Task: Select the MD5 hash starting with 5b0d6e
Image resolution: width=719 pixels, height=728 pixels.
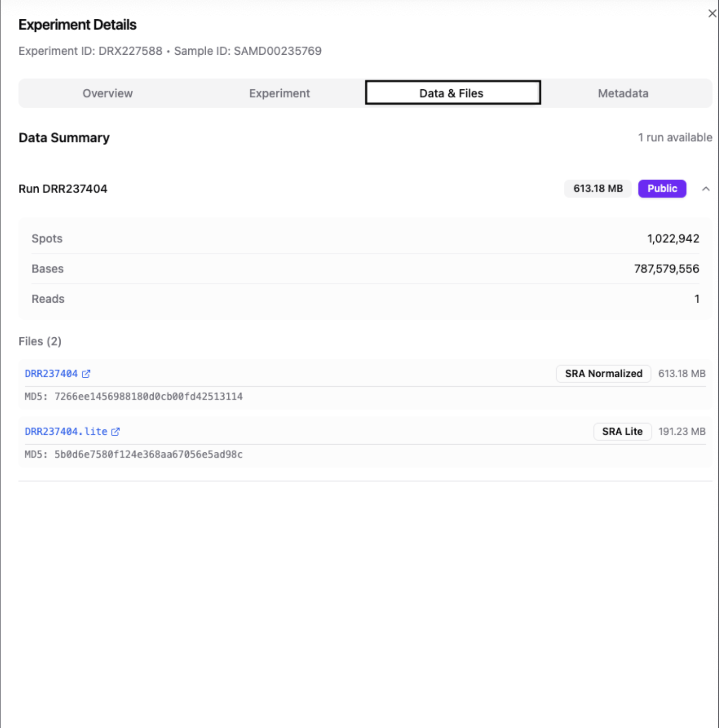Action: (x=148, y=455)
